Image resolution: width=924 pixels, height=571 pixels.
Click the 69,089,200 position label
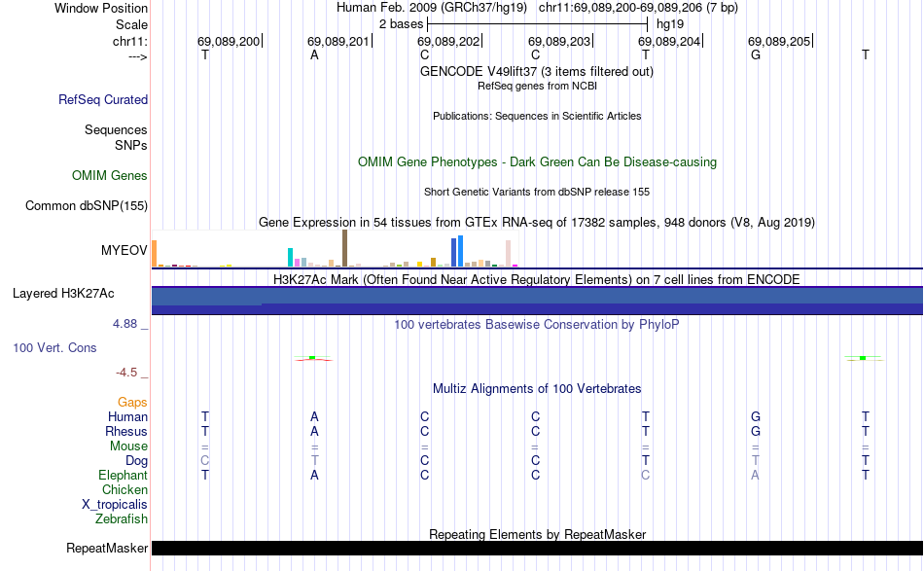(x=229, y=41)
